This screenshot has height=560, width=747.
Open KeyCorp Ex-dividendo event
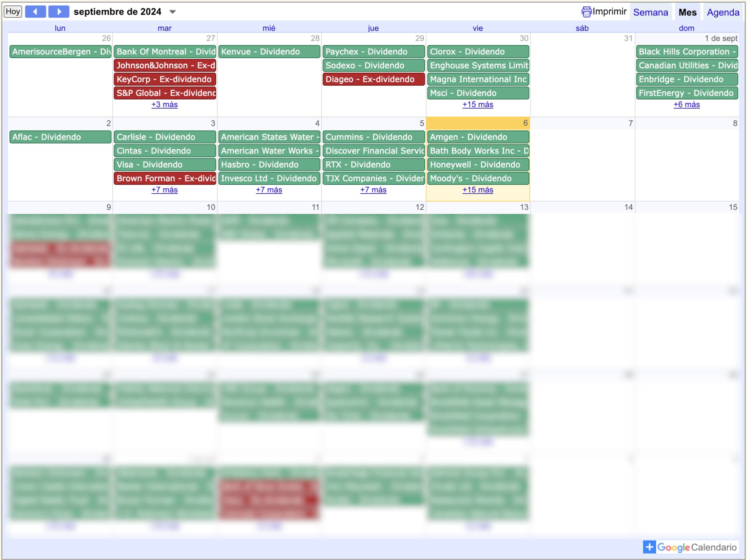click(x=165, y=79)
